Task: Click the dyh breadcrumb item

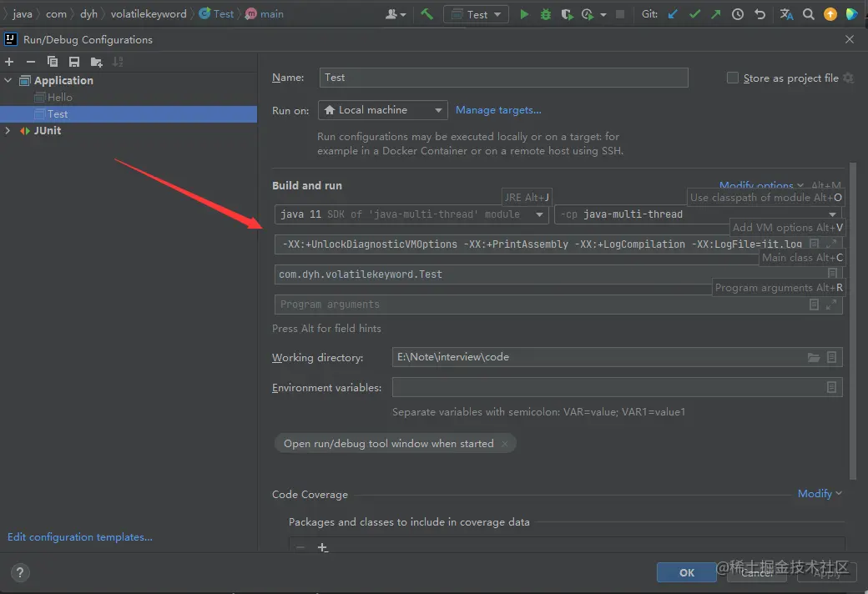Action: pyautogui.click(x=88, y=14)
